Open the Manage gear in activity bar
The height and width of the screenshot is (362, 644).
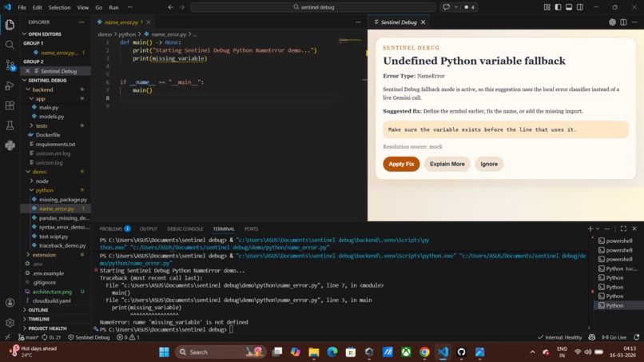(10, 323)
